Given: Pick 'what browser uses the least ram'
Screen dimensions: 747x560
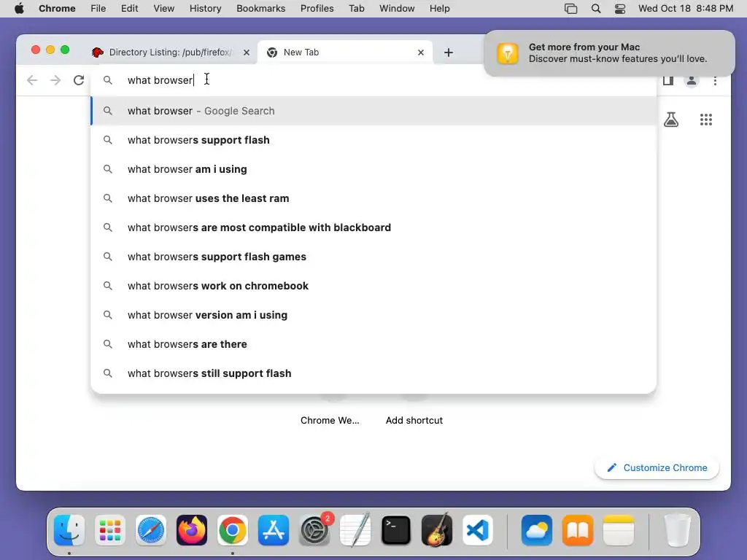Looking at the screenshot, I should (373, 198).
